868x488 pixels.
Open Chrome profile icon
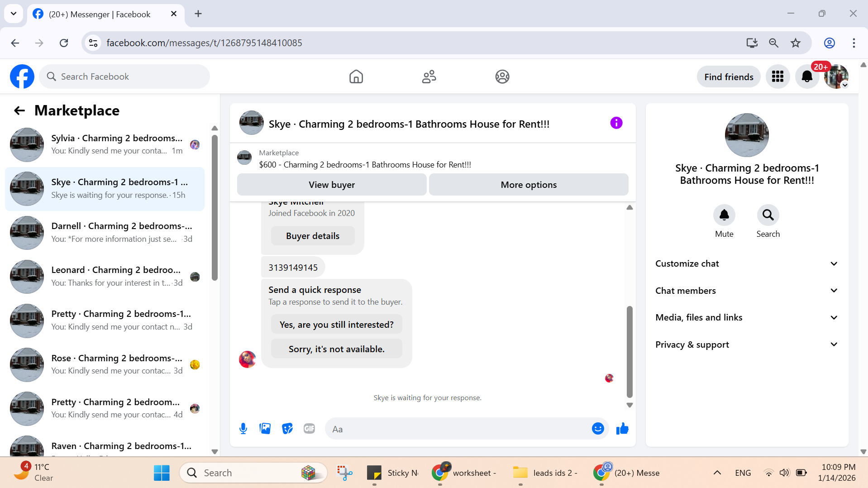(829, 43)
